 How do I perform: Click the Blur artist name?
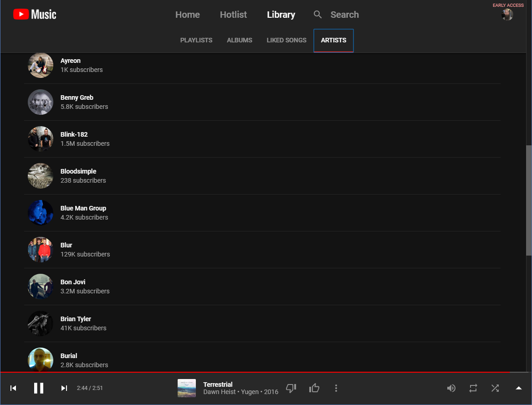point(66,245)
